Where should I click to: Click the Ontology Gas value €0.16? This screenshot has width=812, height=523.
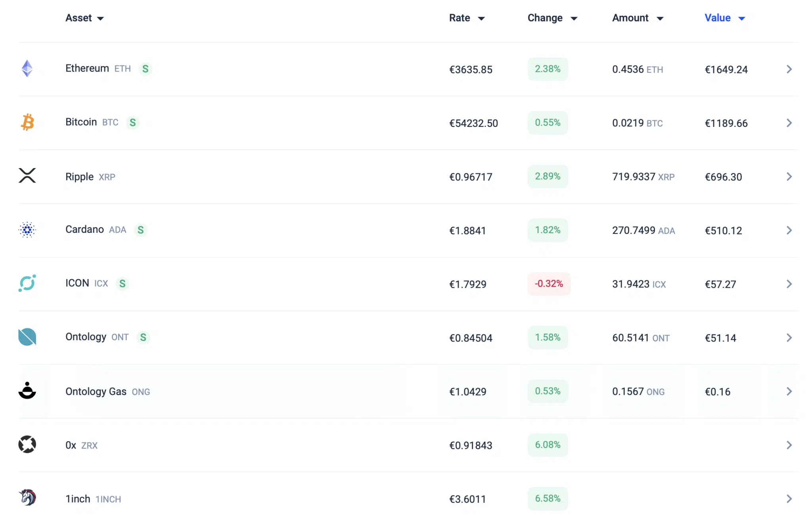click(717, 392)
